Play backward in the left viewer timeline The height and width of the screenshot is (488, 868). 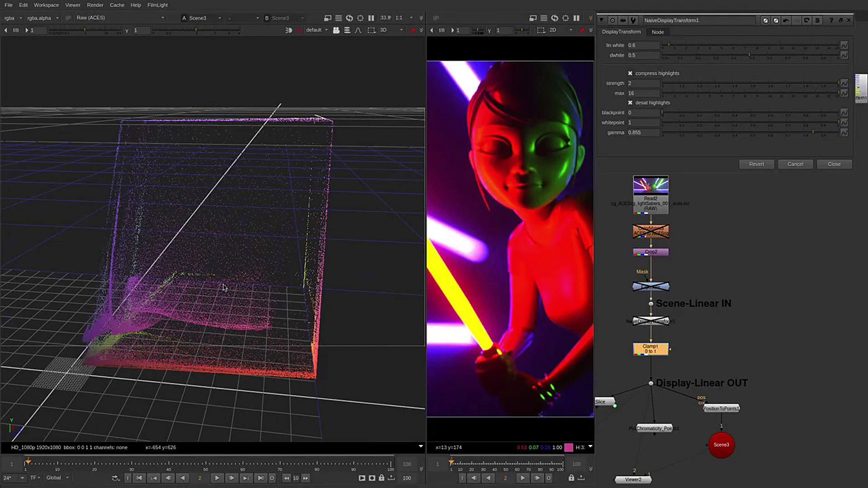pyautogui.click(x=183, y=478)
